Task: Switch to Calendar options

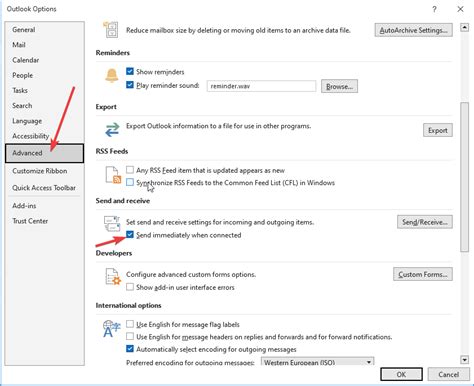Action: coord(44,60)
